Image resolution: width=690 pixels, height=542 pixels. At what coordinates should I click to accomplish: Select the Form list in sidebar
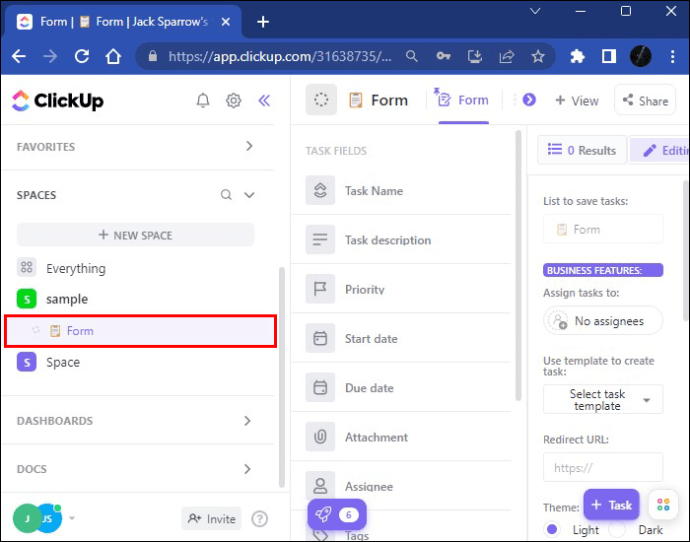[140, 331]
